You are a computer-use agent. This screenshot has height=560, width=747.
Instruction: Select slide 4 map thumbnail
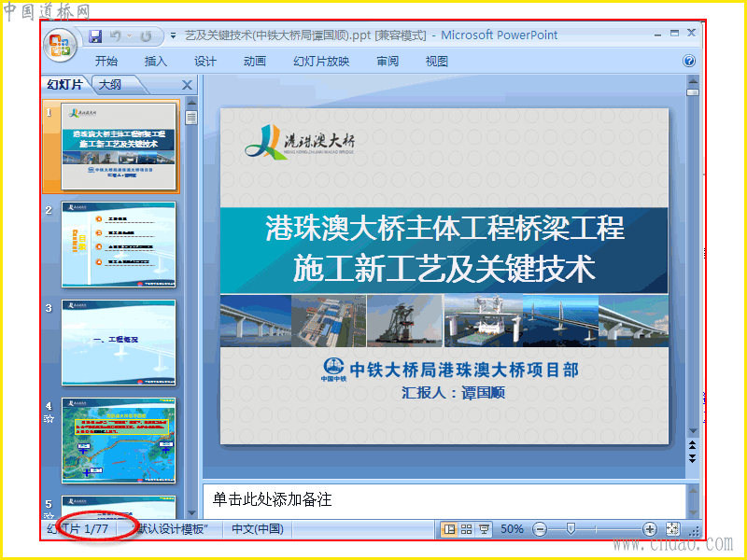[x=119, y=441]
